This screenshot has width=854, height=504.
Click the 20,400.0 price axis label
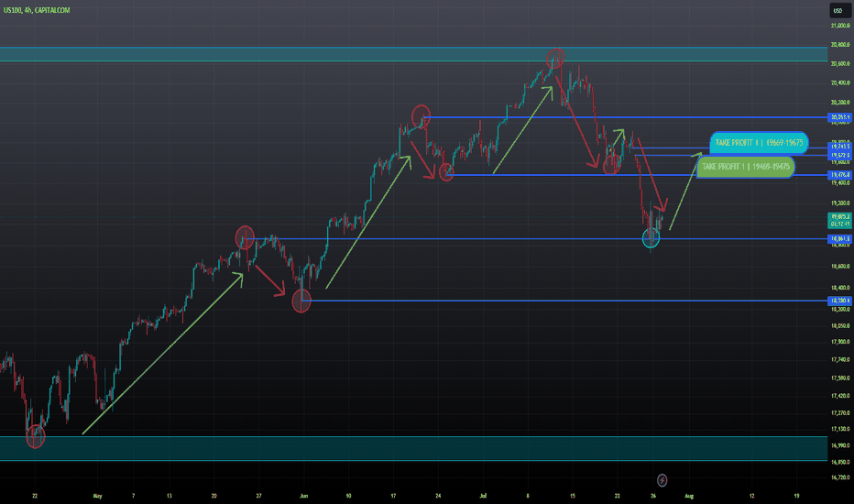click(840, 82)
